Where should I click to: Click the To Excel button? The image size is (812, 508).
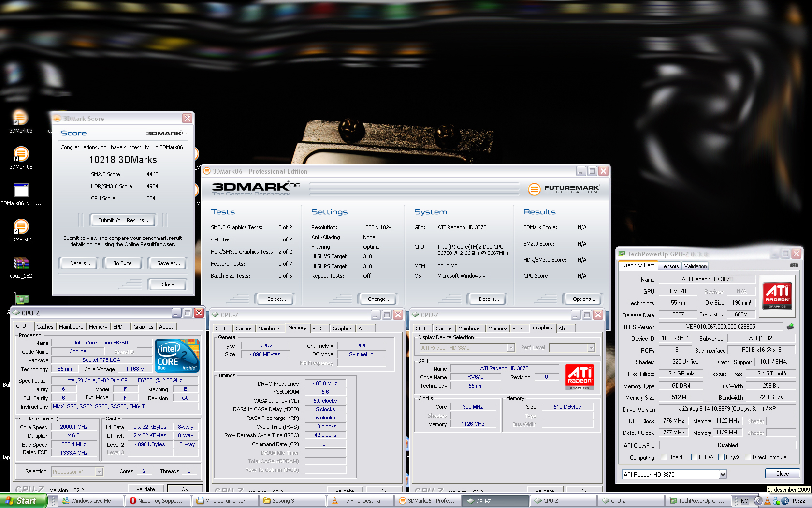tap(123, 263)
